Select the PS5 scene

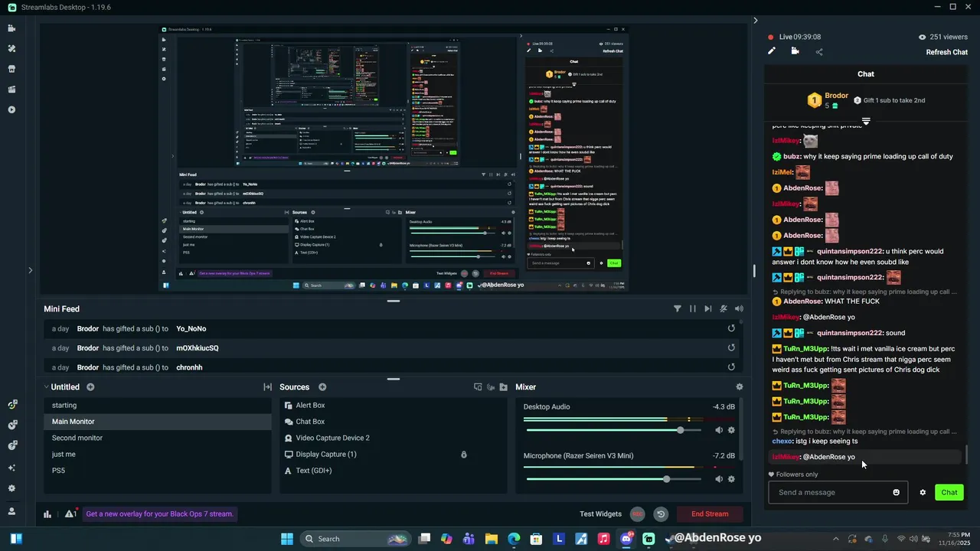157,471
